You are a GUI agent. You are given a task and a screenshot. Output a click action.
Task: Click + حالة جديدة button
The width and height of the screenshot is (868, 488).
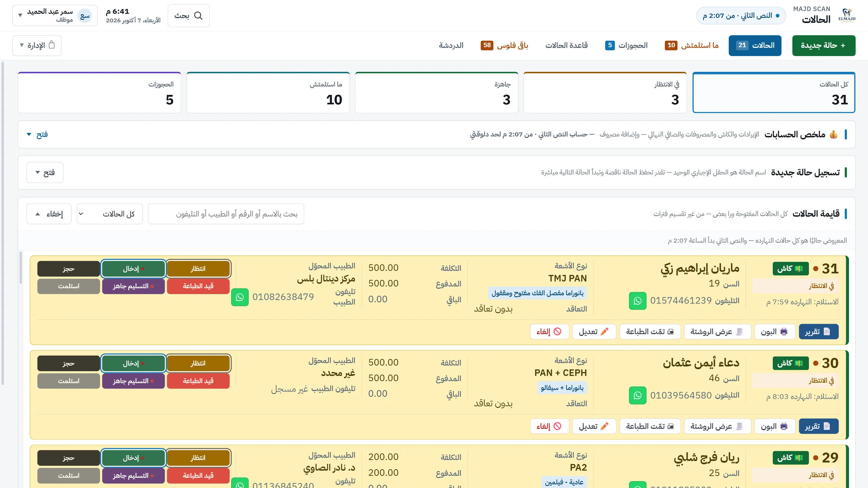coord(824,45)
